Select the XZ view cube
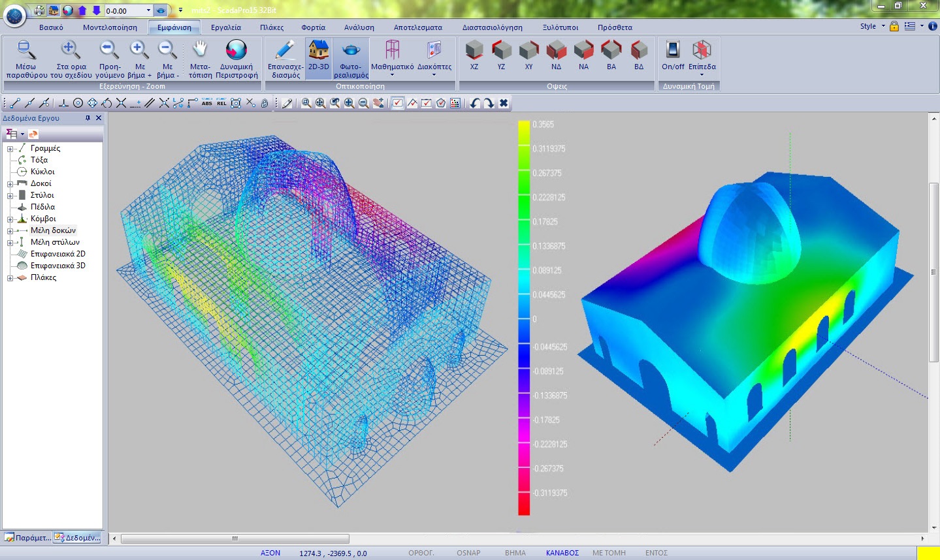 click(x=474, y=55)
